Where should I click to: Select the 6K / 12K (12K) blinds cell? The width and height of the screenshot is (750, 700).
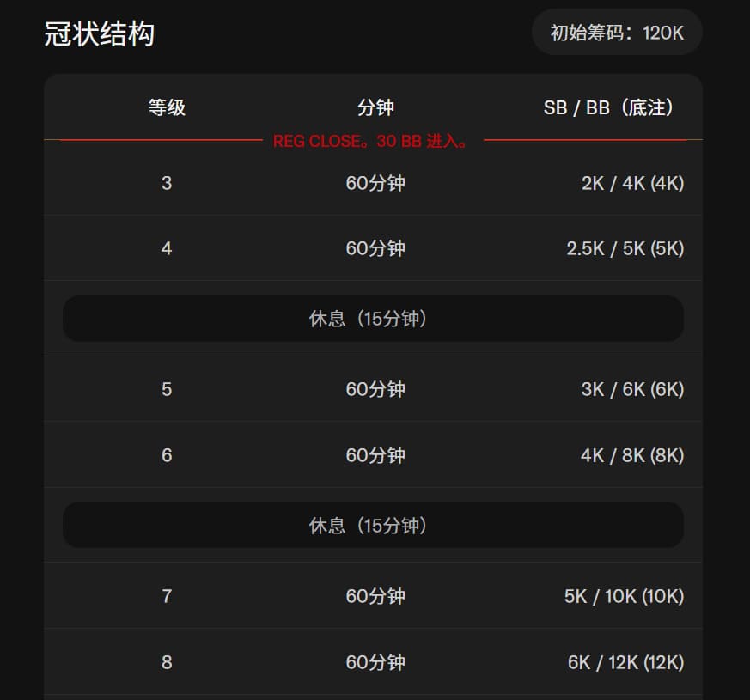[x=625, y=662]
